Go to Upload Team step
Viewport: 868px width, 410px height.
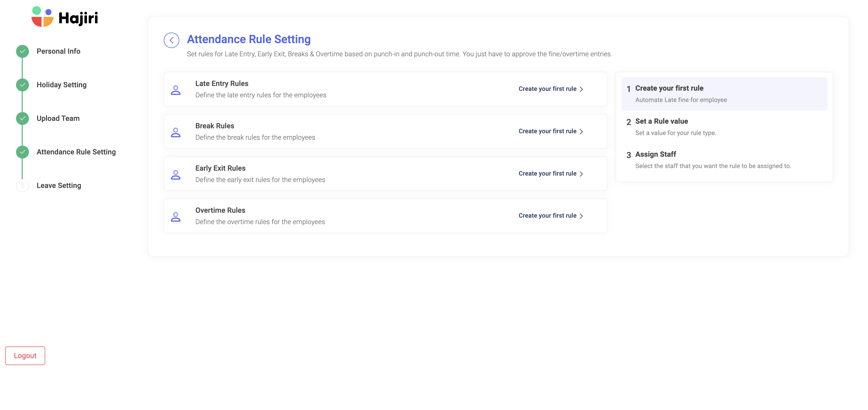pyautogui.click(x=58, y=118)
